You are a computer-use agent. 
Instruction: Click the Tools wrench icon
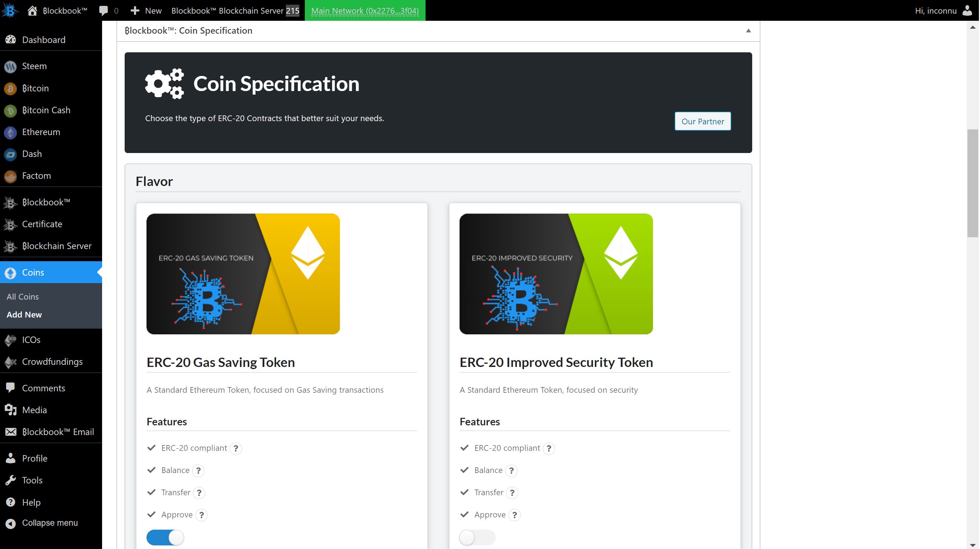(x=11, y=480)
